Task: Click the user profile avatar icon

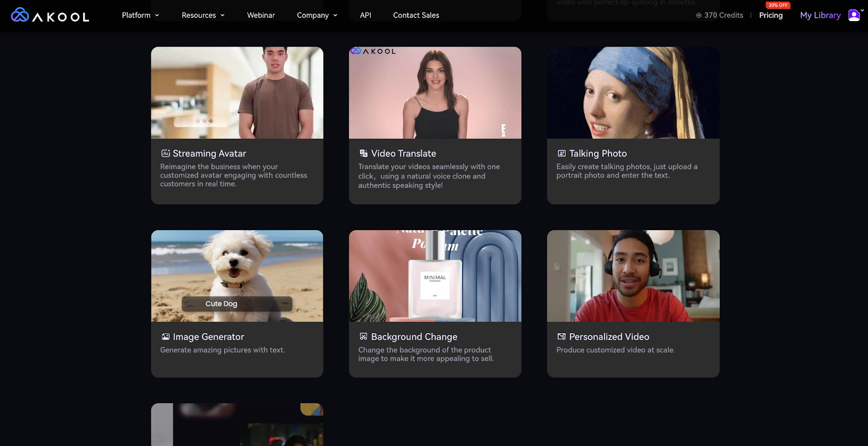Action: tap(854, 15)
